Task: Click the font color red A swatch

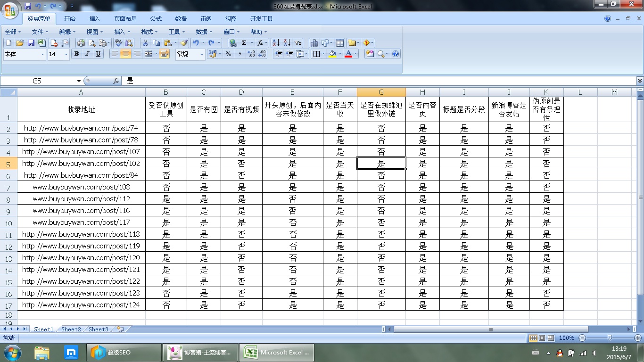Action: coord(348,54)
